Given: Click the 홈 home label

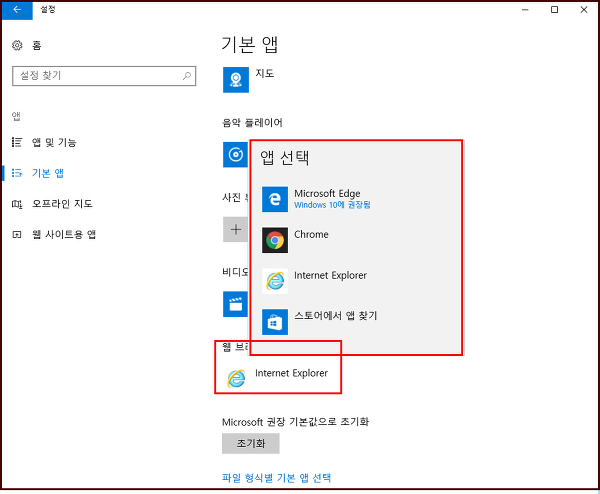Looking at the screenshot, I should tap(36, 46).
